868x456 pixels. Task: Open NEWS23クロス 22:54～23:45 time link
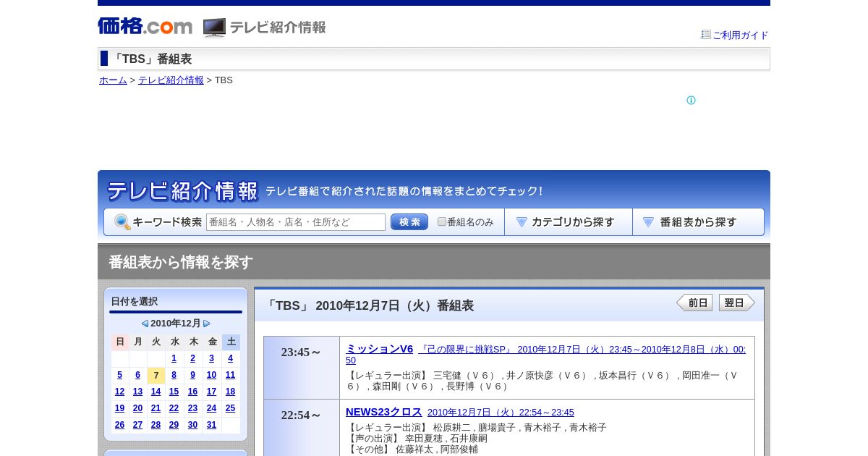[501, 413]
